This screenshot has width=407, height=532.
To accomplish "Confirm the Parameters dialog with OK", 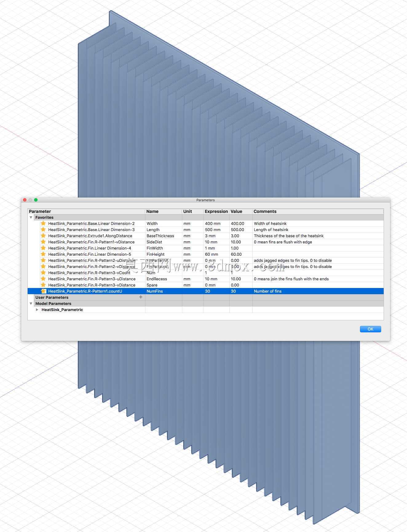I will [370, 329].
